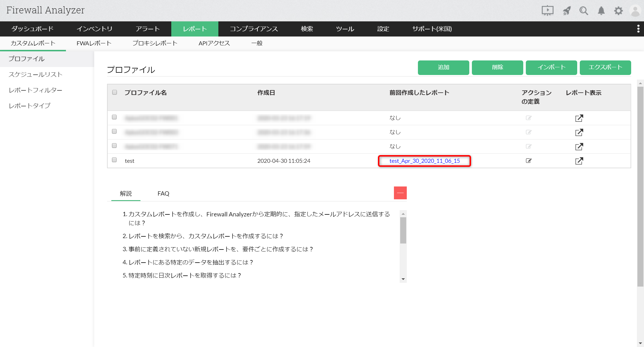The image size is (644, 347).
Task: Switch to the FAQ tab
Action: pyautogui.click(x=163, y=194)
